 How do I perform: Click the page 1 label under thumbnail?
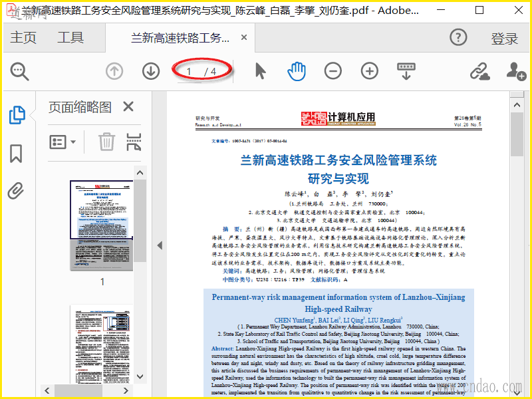(102, 282)
